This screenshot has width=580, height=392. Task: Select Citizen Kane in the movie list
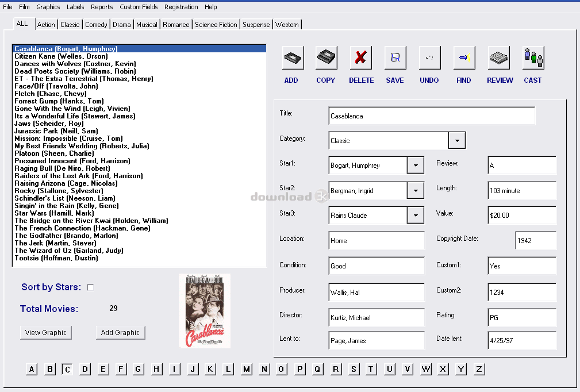click(x=140, y=56)
